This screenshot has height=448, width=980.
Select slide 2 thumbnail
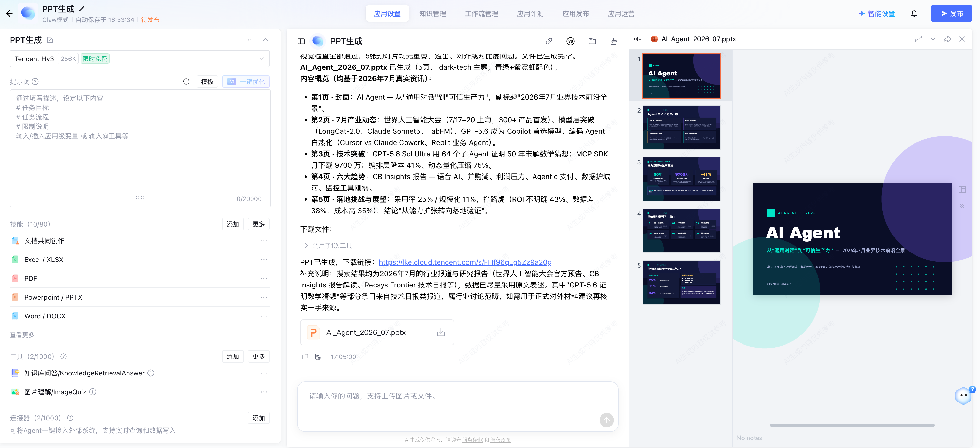682,127
